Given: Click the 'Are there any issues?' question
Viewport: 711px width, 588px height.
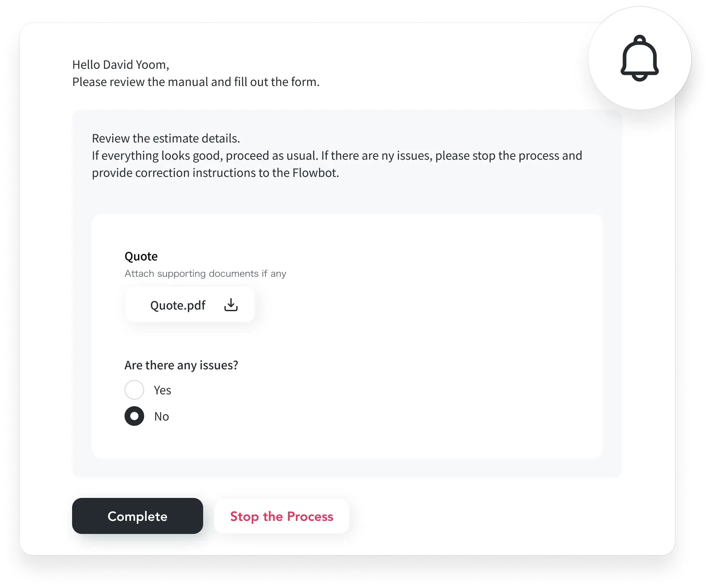Looking at the screenshot, I should point(181,365).
